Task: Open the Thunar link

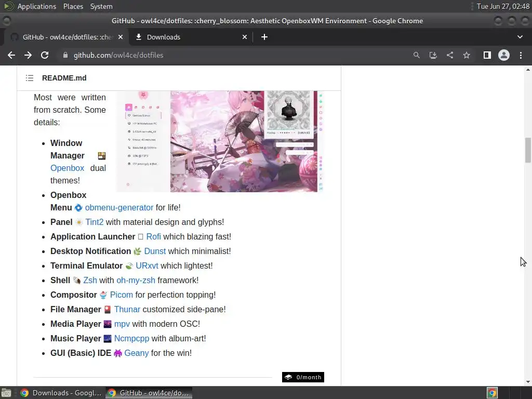Action: coord(127,310)
